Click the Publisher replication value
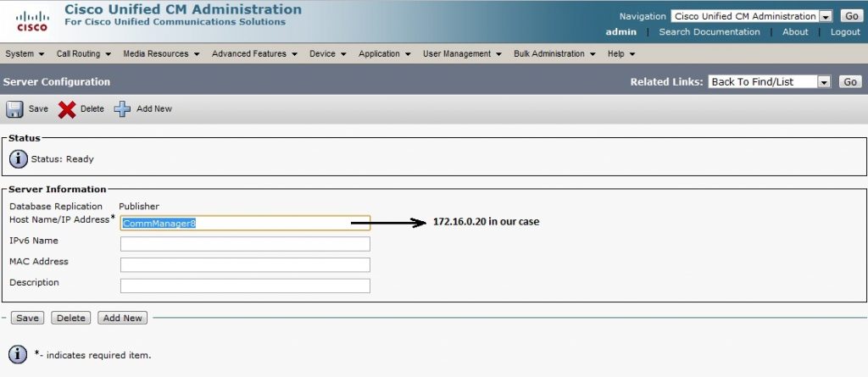The width and height of the screenshot is (868, 377). [139, 207]
